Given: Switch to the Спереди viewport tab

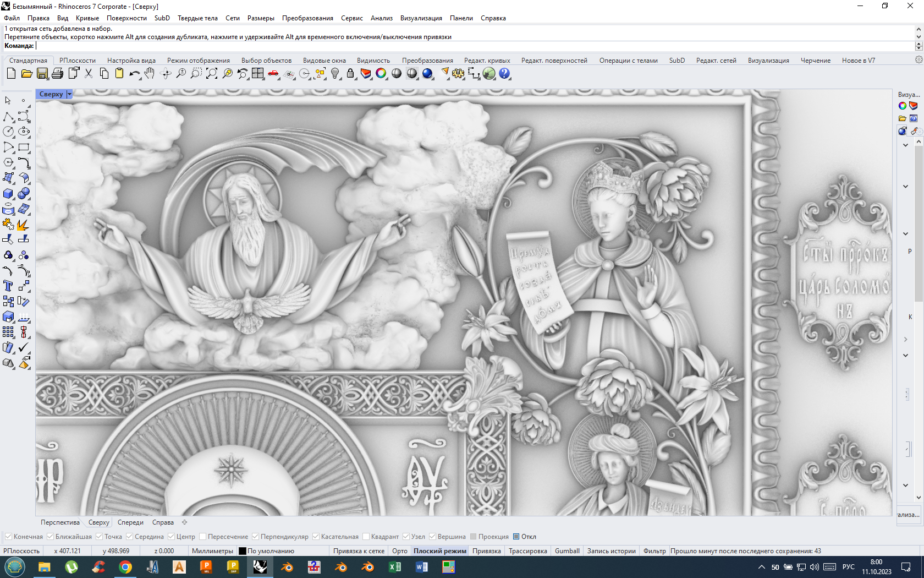Looking at the screenshot, I should click(x=130, y=522).
